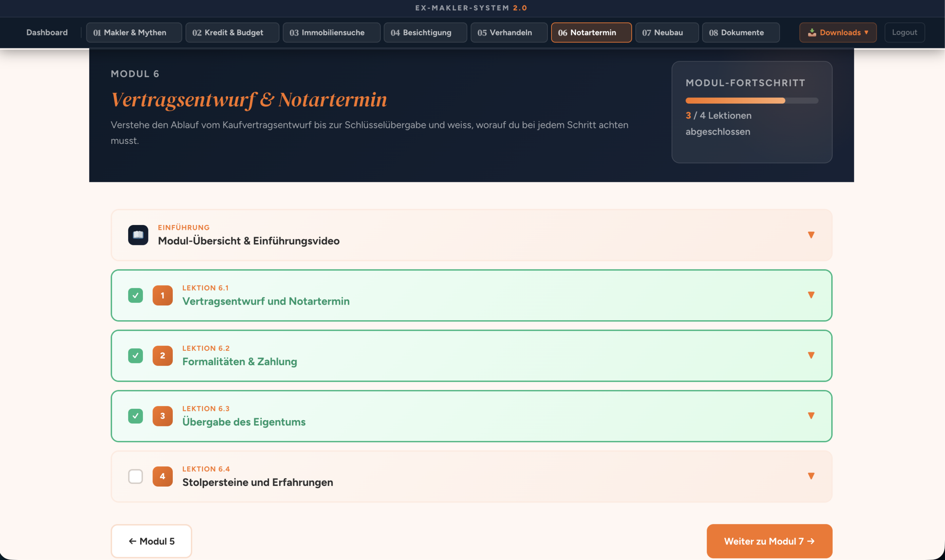Open module 08 Dokumente
Viewport: 945px width, 560px height.
point(741,32)
